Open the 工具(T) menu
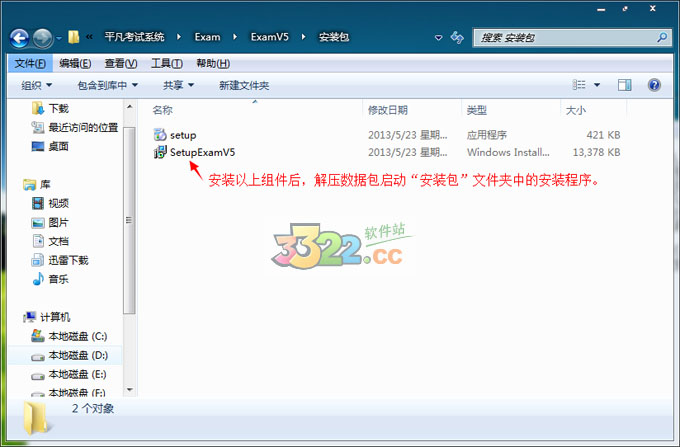Image resolution: width=680 pixels, height=447 pixels. pos(167,64)
